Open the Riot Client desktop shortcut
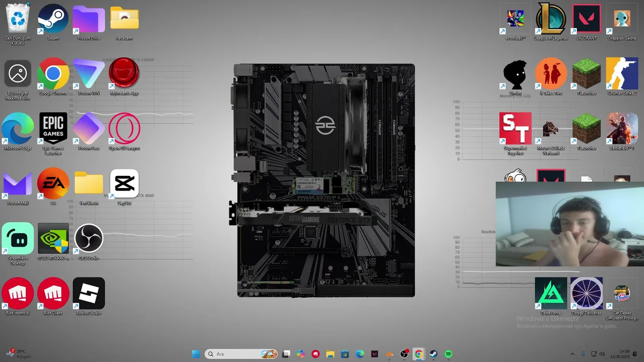The width and height of the screenshot is (644, 362). 53,297
